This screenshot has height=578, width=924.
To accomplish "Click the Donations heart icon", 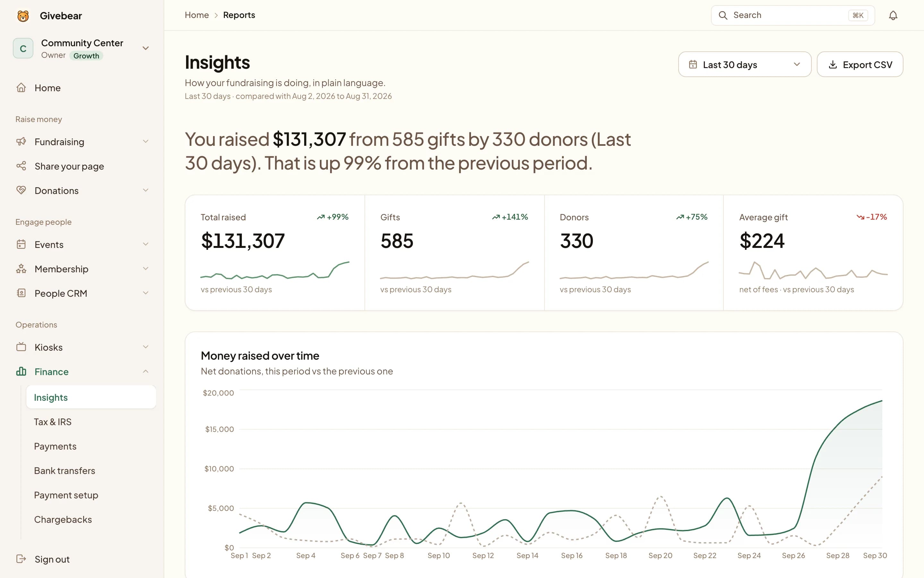I will click(x=21, y=190).
